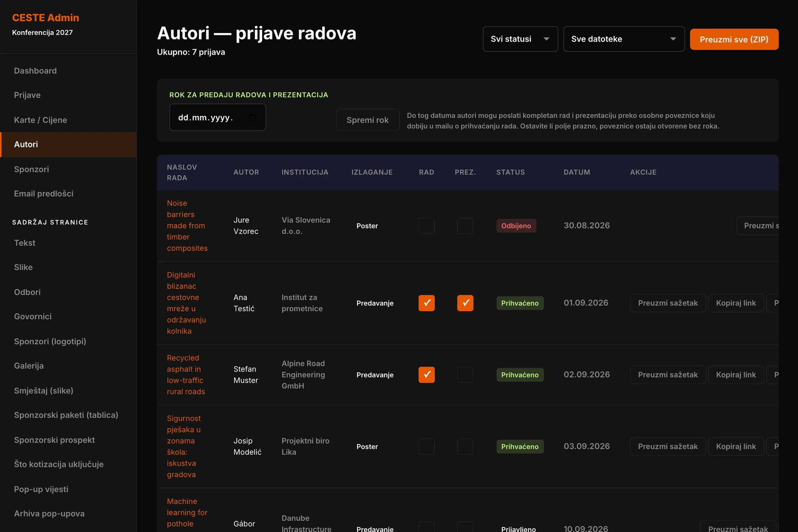The image size is (798, 532).
Task: Open paper Digitalni blizanac cestovne mreže
Action: (186, 303)
